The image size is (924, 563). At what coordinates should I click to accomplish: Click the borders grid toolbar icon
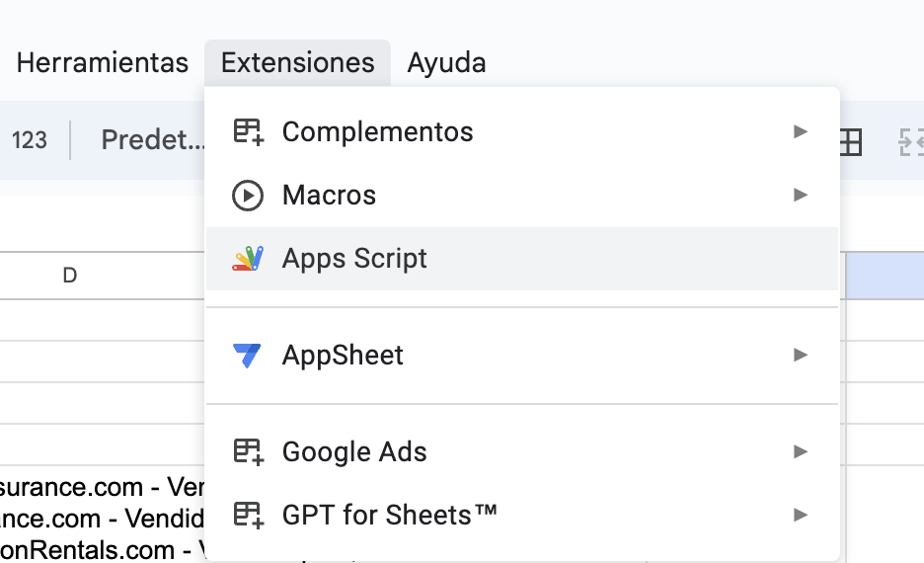pyautogui.click(x=850, y=143)
